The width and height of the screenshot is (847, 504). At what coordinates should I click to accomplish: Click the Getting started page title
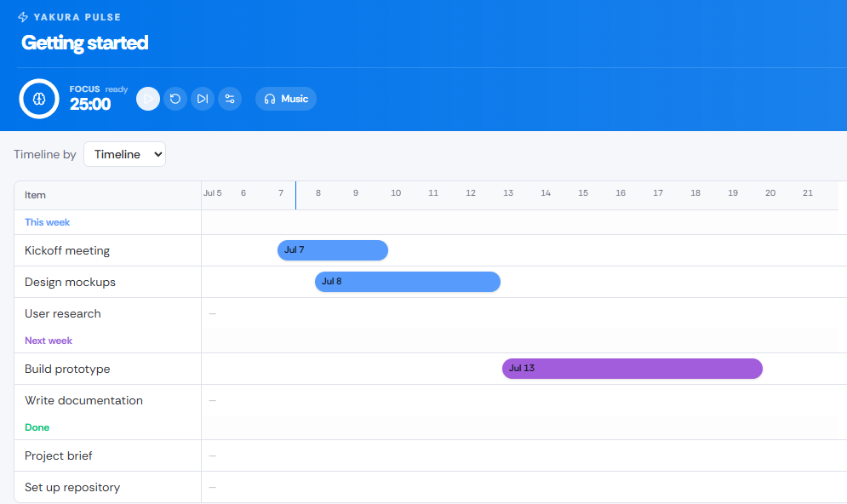[x=85, y=43]
